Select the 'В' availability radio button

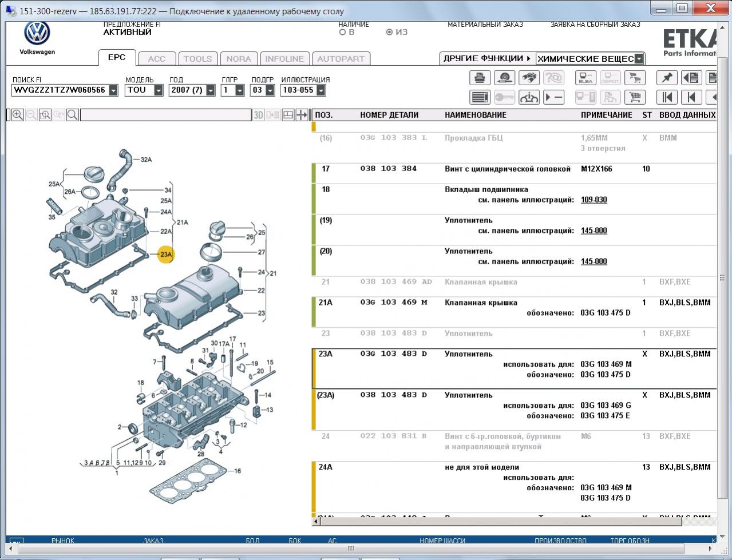point(343,33)
